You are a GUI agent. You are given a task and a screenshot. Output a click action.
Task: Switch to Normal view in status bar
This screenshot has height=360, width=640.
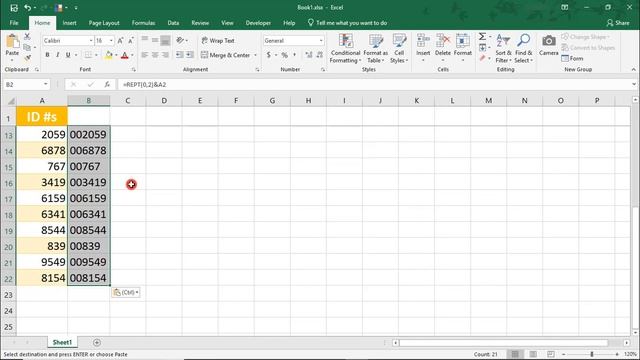(x=515, y=354)
